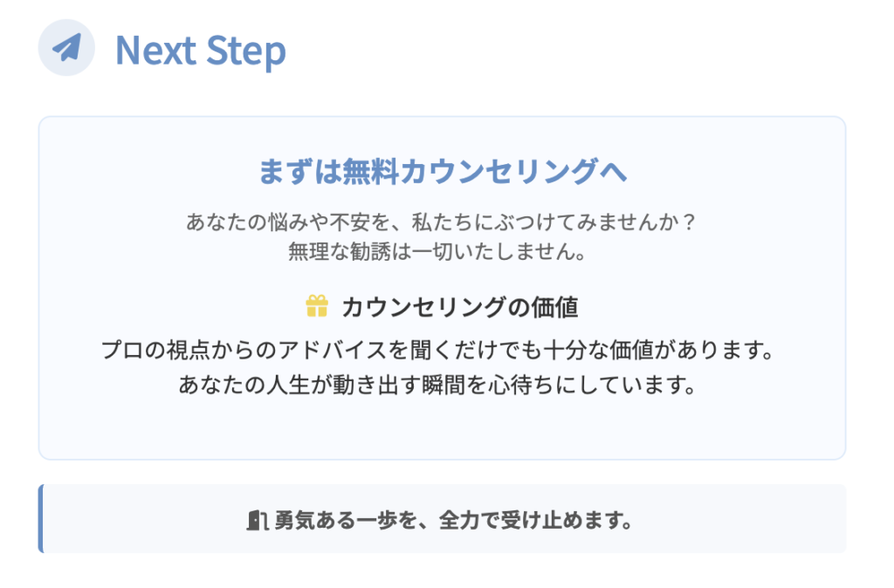This screenshot has height=588, width=894.
Task: Click the カウンセリングの価値 subheading
Action: click(460, 307)
